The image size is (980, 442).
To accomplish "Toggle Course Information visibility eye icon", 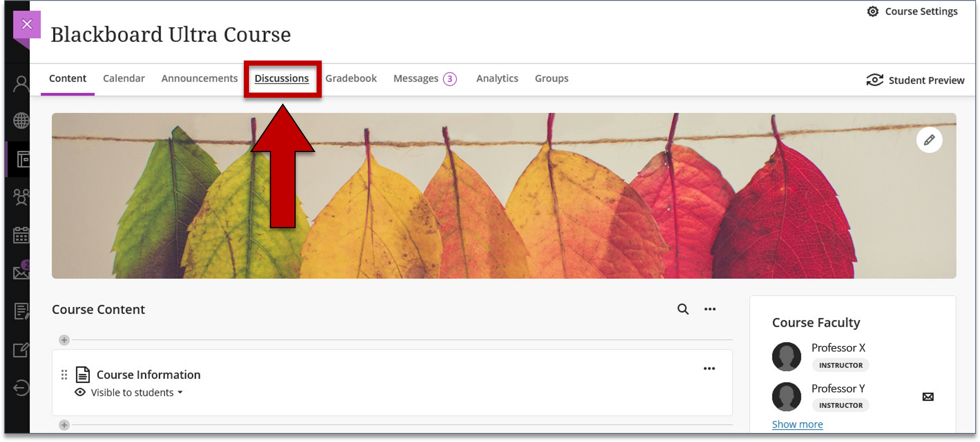I will point(80,392).
